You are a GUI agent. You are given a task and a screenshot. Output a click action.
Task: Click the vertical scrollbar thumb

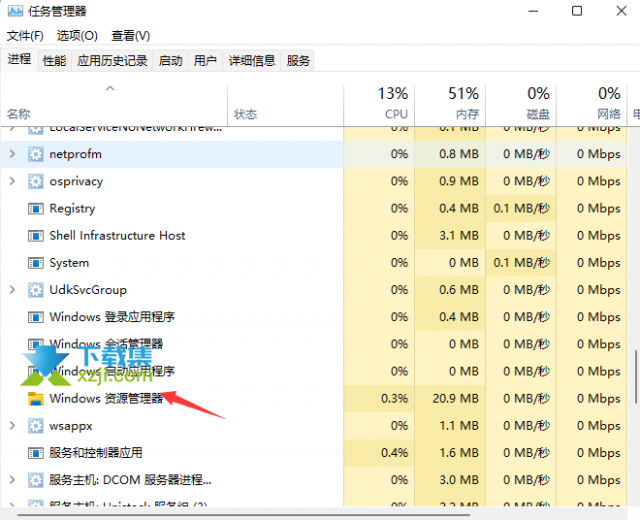pos(635,376)
